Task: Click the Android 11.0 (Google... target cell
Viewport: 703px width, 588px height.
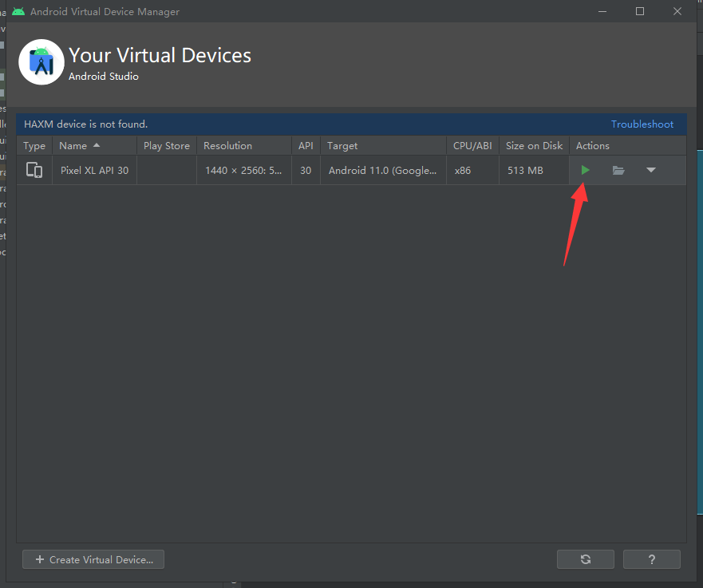Action: tap(383, 170)
